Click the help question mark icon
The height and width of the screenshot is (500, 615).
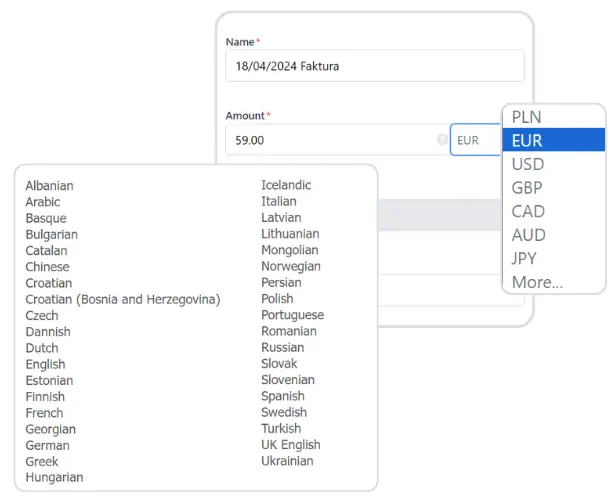tap(442, 141)
